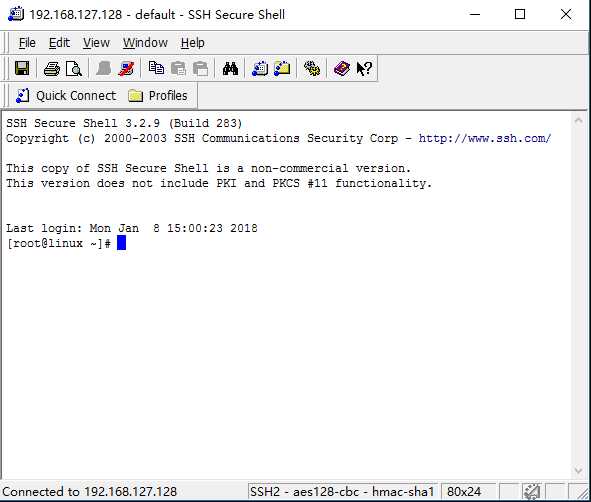Click the grayed Connect icon
This screenshot has height=502, width=591.
click(x=104, y=69)
